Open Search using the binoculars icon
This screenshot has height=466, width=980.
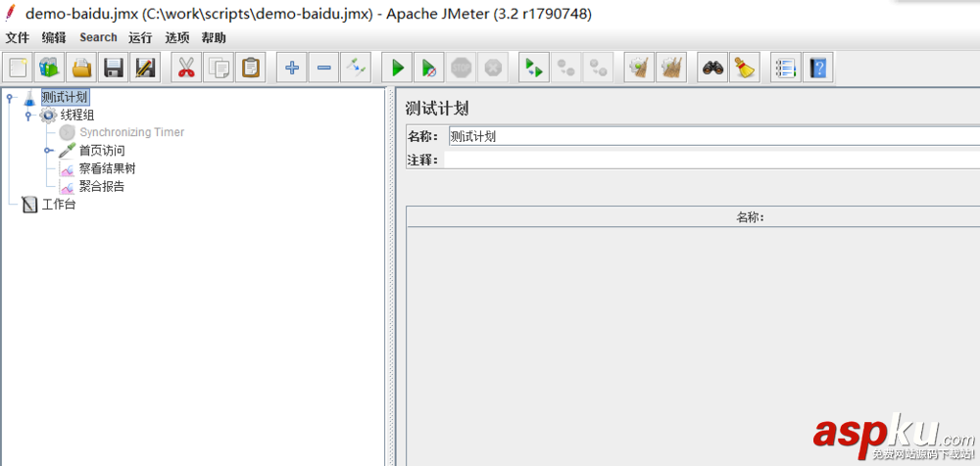tap(712, 67)
